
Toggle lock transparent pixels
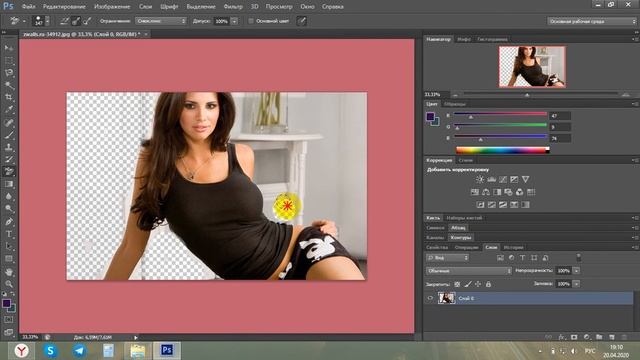pyautogui.click(x=457, y=284)
